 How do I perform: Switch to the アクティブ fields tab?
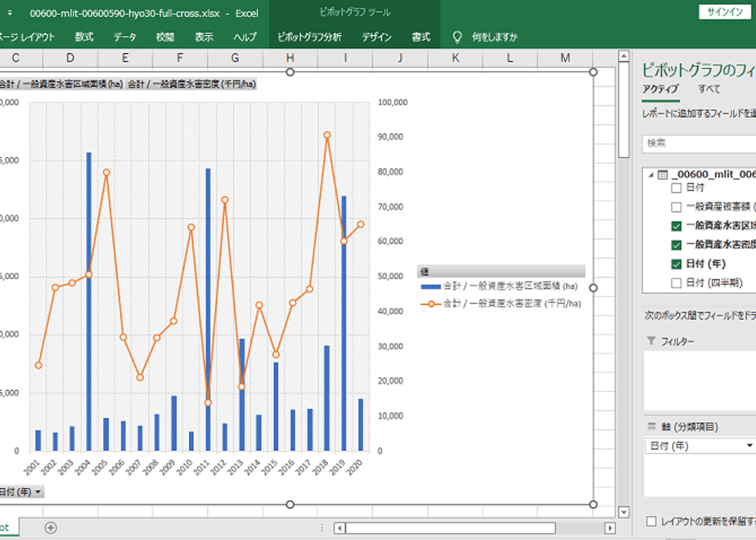659,88
